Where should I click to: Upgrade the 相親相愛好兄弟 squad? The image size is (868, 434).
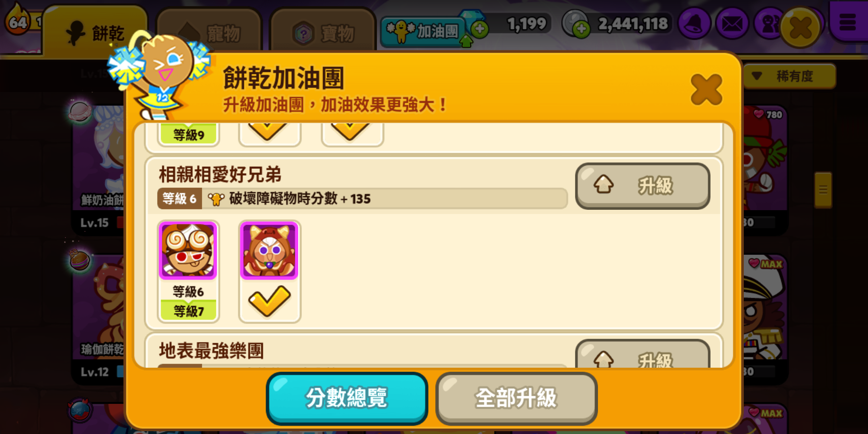(x=643, y=186)
